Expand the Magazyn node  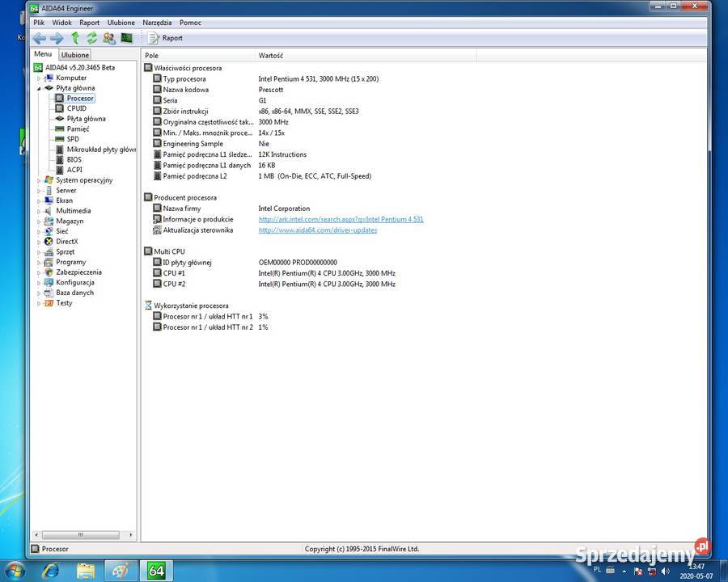point(39,221)
